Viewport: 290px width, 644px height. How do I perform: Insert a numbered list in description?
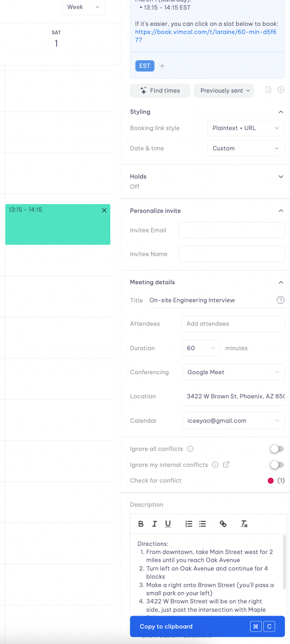189,524
